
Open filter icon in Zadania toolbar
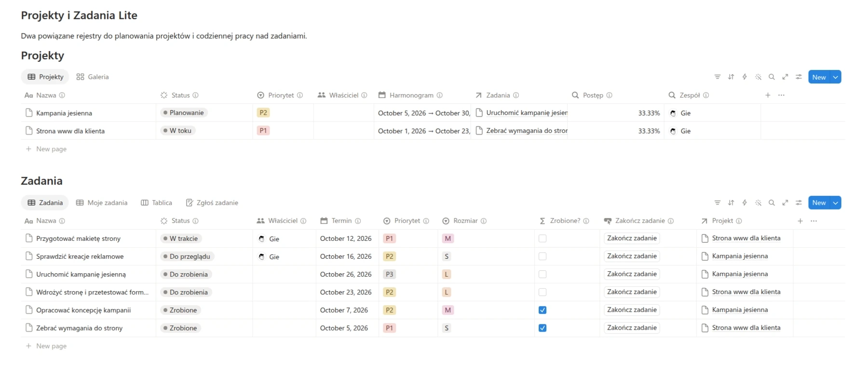click(718, 203)
